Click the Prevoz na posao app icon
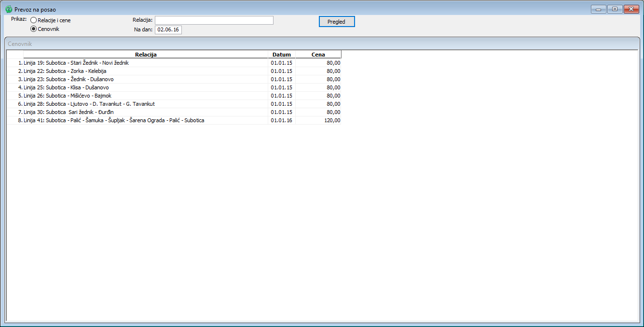The height and width of the screenshot is (327, 644). click(x=9, y=9)
